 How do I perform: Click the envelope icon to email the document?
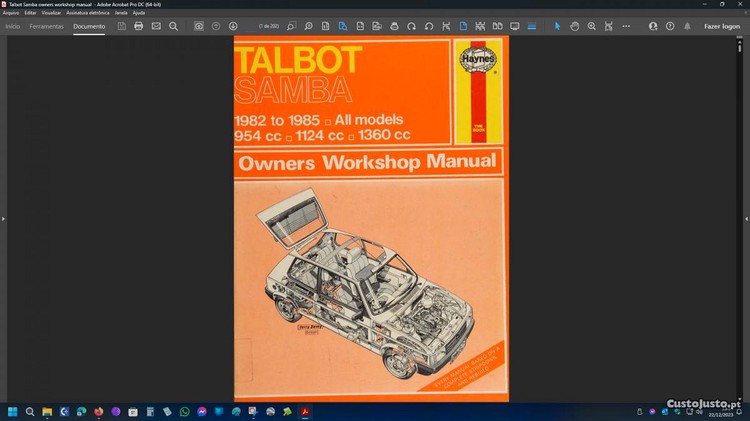(156, 26)
